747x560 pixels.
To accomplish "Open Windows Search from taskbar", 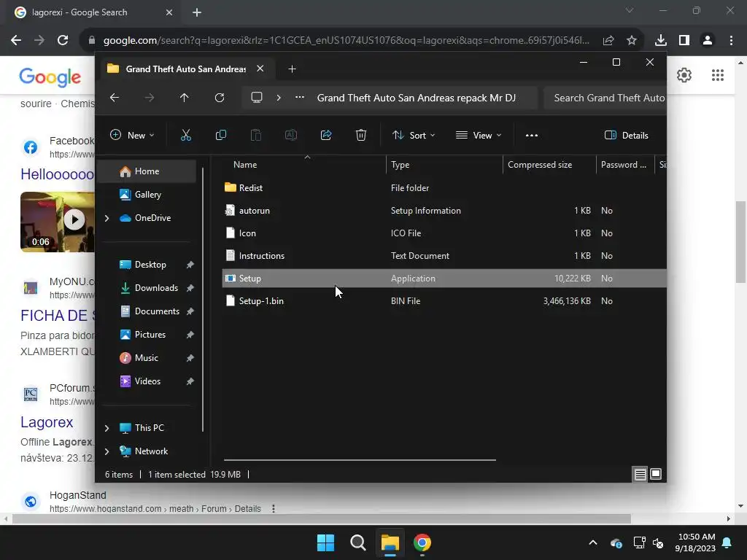I will tap(357, 542).
